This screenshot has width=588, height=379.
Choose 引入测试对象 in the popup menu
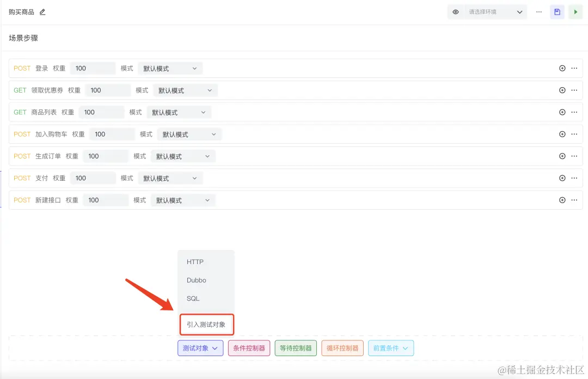click(x=206, y=324)
